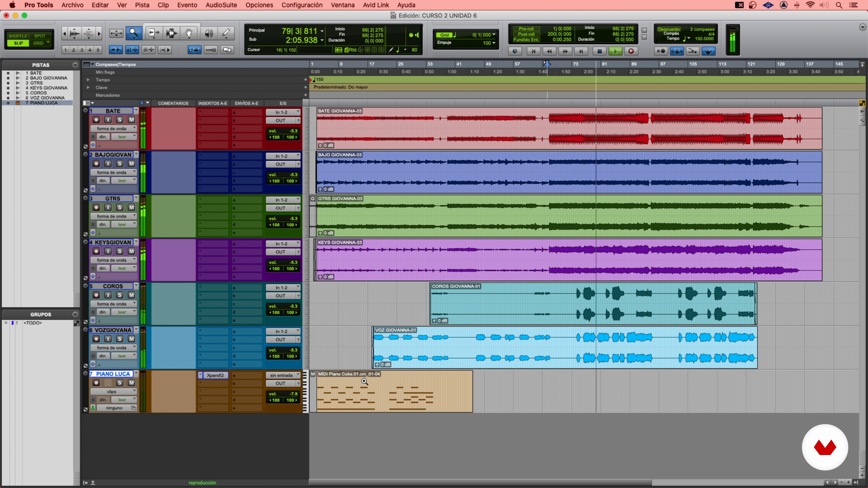Image resolution: width=868 pixels, height=488 pixels.
Task: Select the Grabber hand tool
Action: pos(189,33)
